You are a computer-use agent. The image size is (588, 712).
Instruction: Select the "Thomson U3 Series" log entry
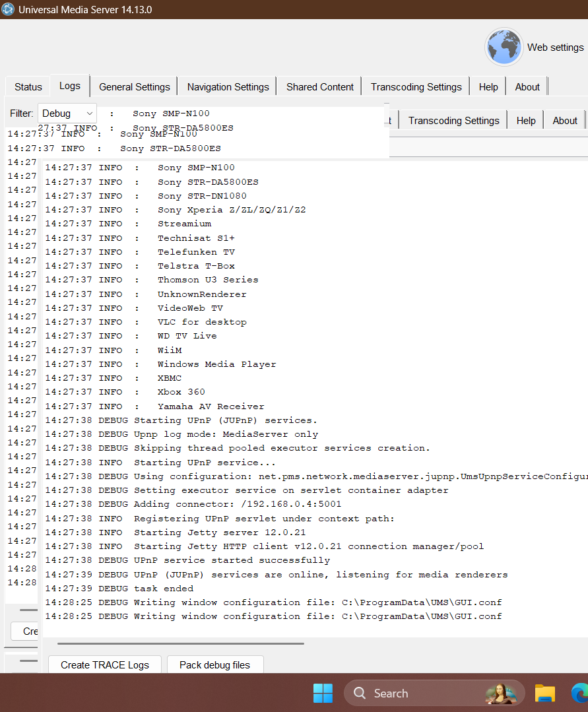coord(152,280)
